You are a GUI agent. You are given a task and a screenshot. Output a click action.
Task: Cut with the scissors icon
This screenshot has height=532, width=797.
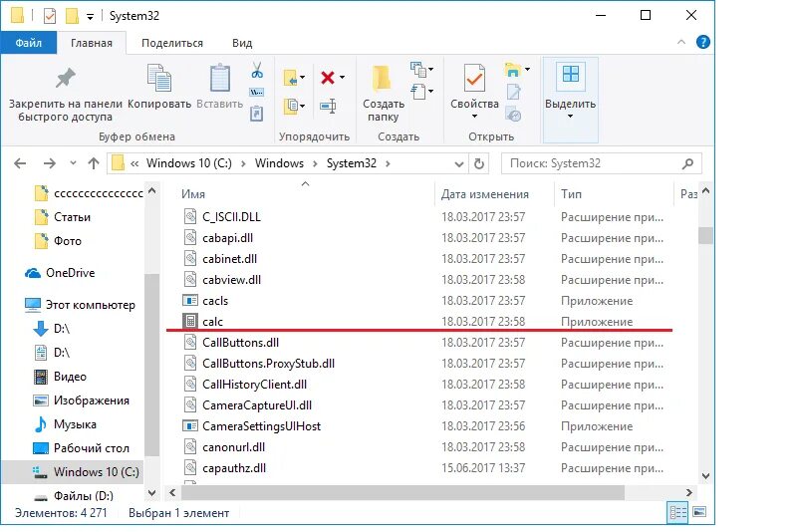257,70
